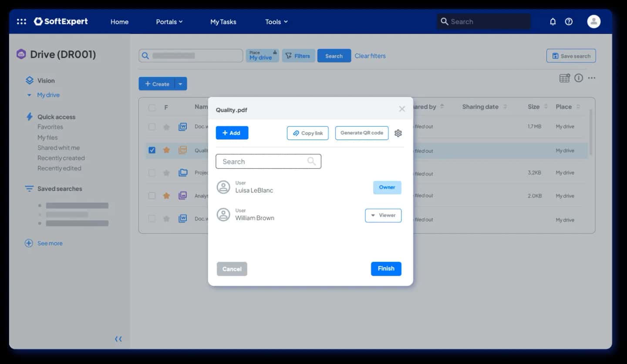Toggle favorite star on Analyt row

(166, 196)
